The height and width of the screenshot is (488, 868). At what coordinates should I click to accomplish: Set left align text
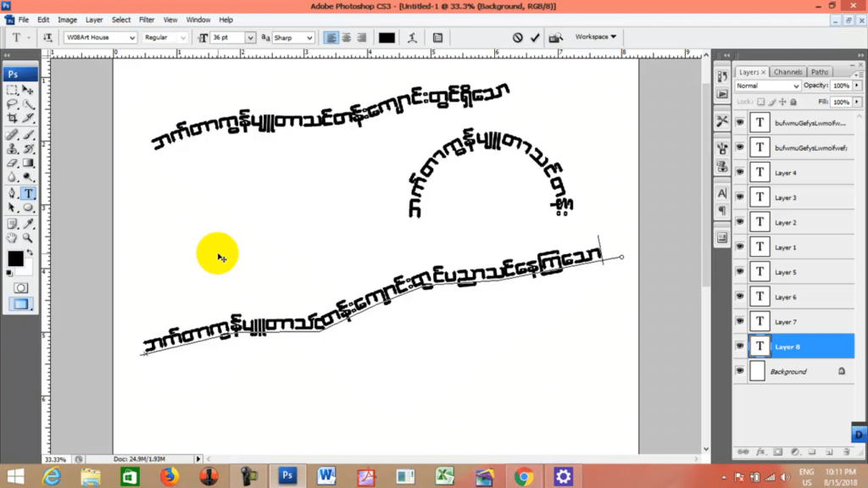click(x=331, y=37)
